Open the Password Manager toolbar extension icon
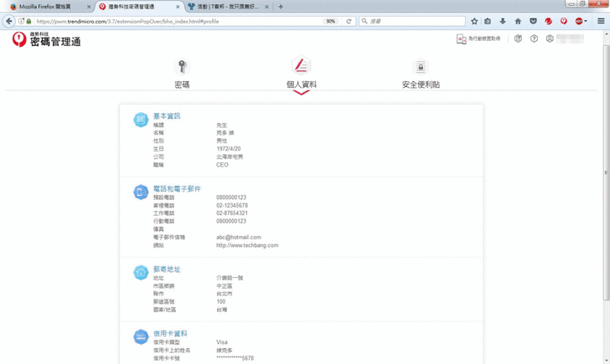Screen dimensions: 610x364 (564, 22)
